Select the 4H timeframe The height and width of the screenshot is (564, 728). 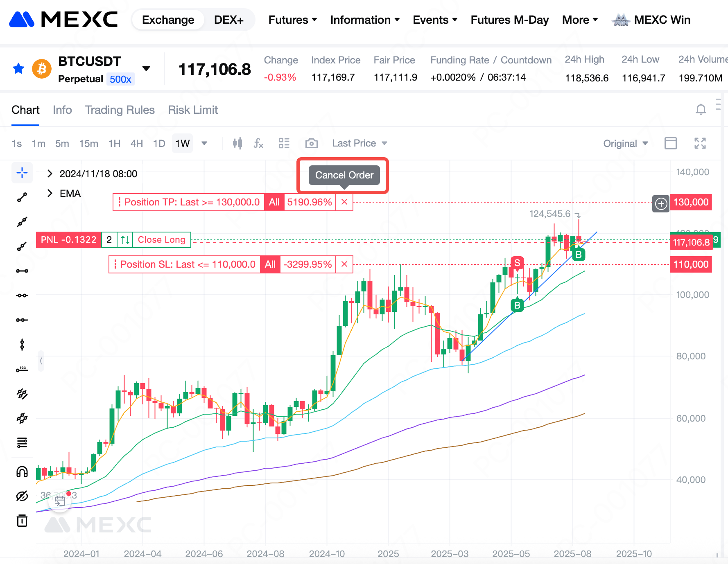pos(136,143)
